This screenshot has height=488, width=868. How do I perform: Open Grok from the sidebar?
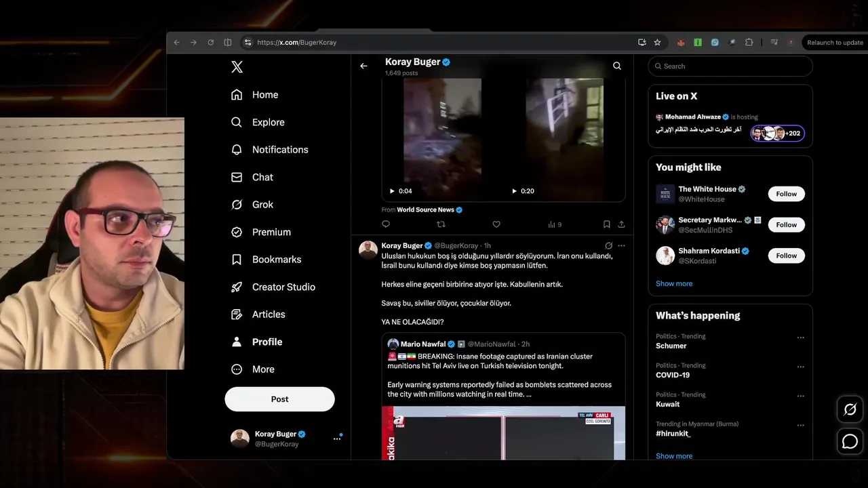pos(252,205)
